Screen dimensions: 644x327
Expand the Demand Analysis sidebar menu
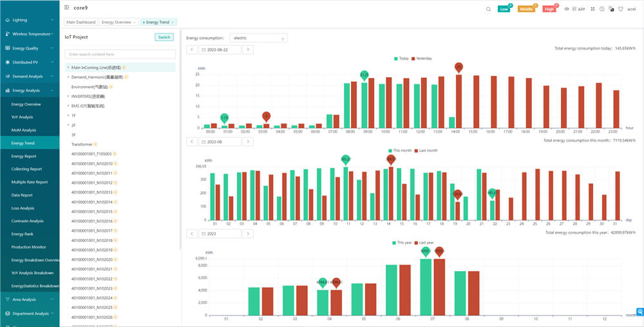pyautogui.click(x=30, y=77)
